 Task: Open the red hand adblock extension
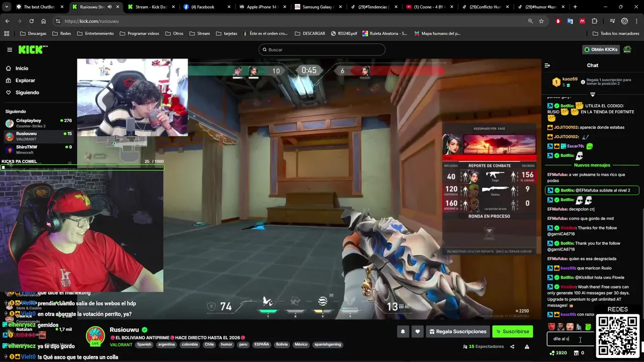(558, 21)
